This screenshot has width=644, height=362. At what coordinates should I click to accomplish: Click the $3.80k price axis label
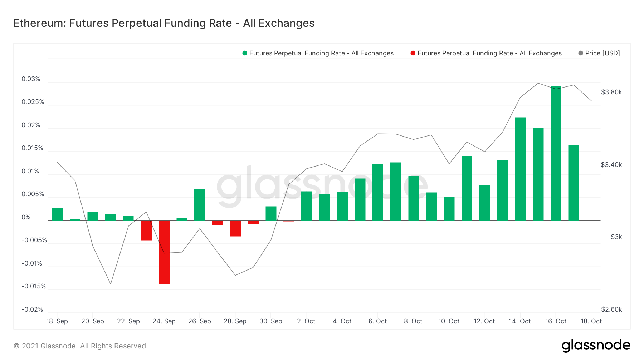pos(611,92)
